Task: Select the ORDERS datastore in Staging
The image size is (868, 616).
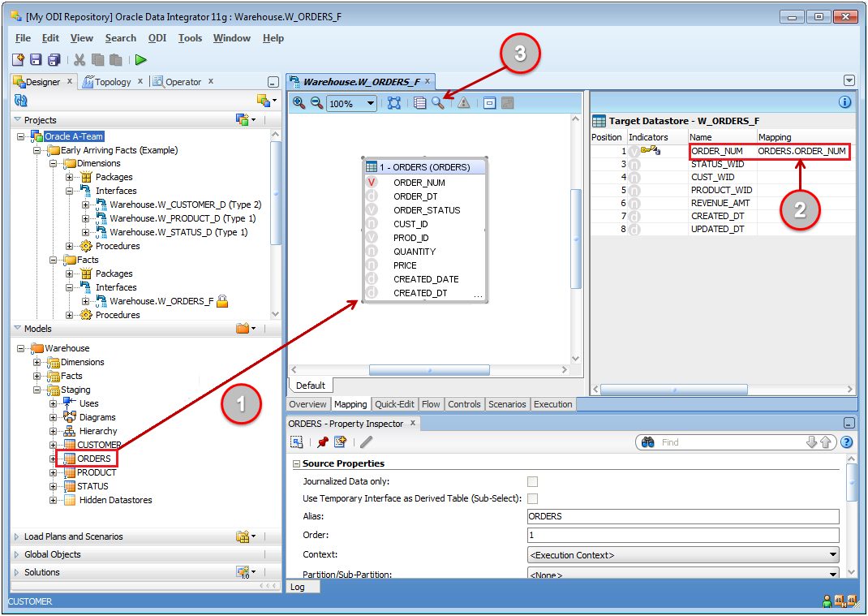Action: point(94,459)
